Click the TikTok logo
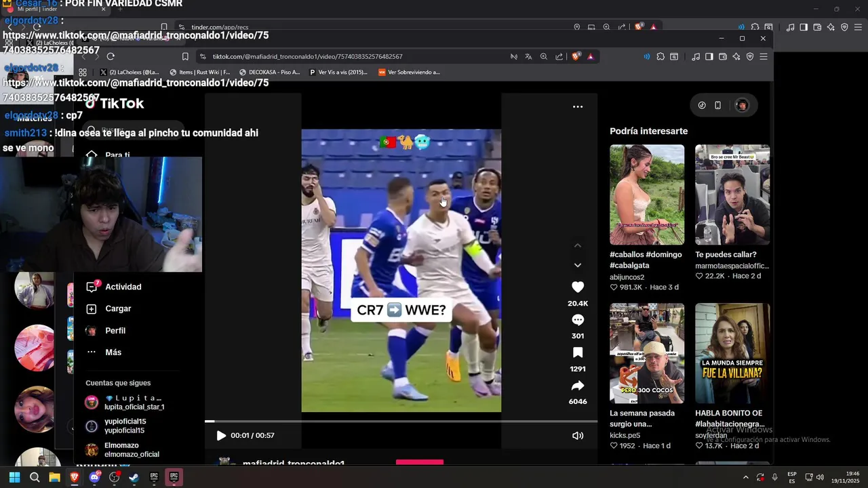 click(x=115, y=104)
